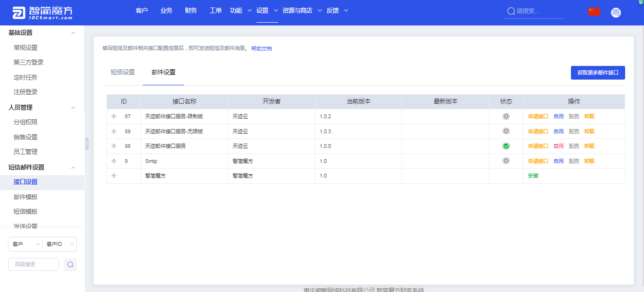Click the China flag language icon
The height and width of the screenshot is (292, 644).
[x=594, y=12]
